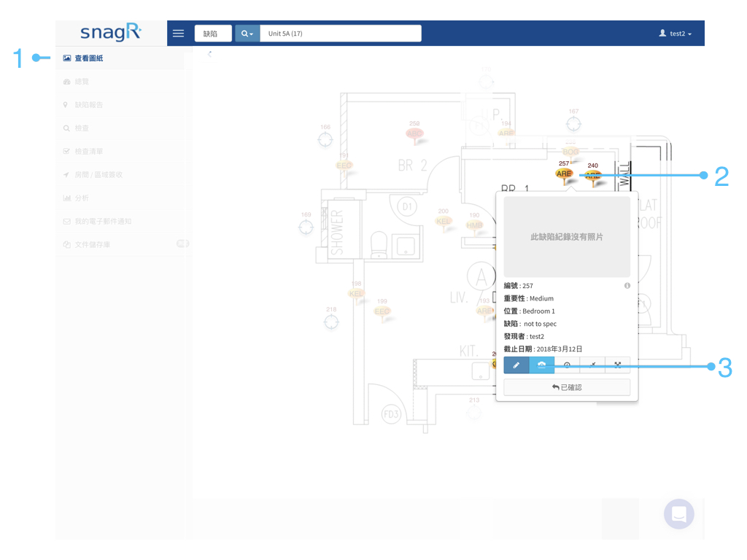Open the chat bubble widget

[679, 514]
